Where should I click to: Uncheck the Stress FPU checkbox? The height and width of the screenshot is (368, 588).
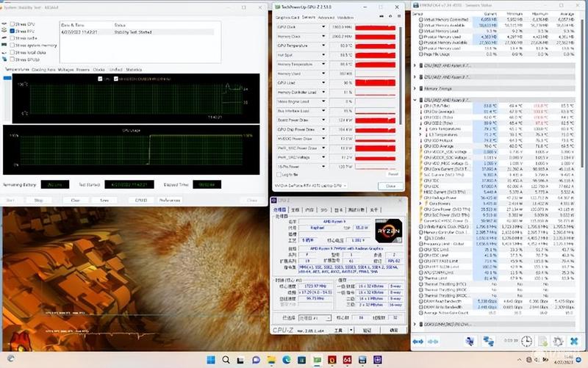pos(12,31)
